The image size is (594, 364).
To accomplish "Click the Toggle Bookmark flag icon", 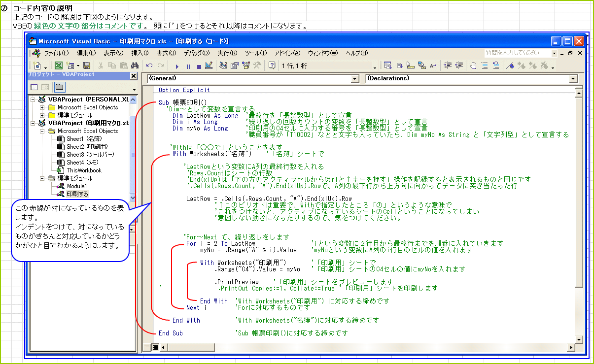I will pyautogui.click(x=511, y=66).
